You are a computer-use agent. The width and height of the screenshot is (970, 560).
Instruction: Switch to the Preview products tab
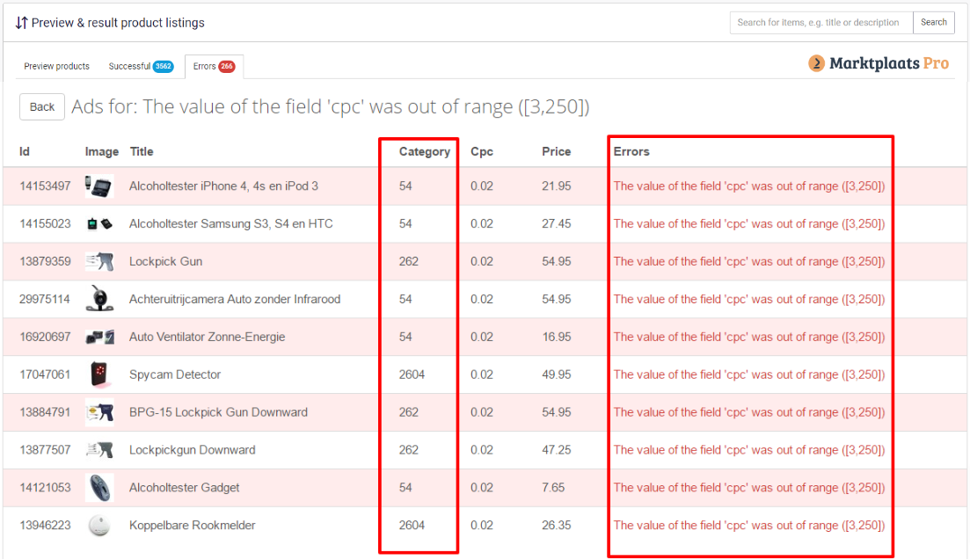[x=56, y=67]
